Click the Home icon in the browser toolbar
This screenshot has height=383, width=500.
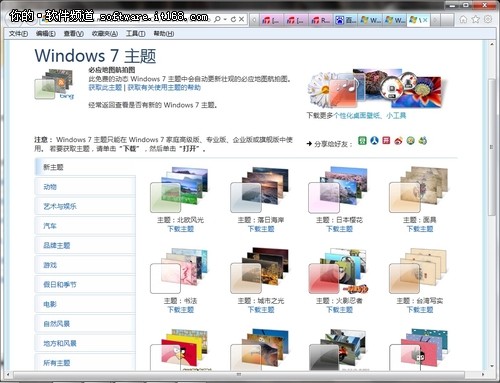[463, 19]
